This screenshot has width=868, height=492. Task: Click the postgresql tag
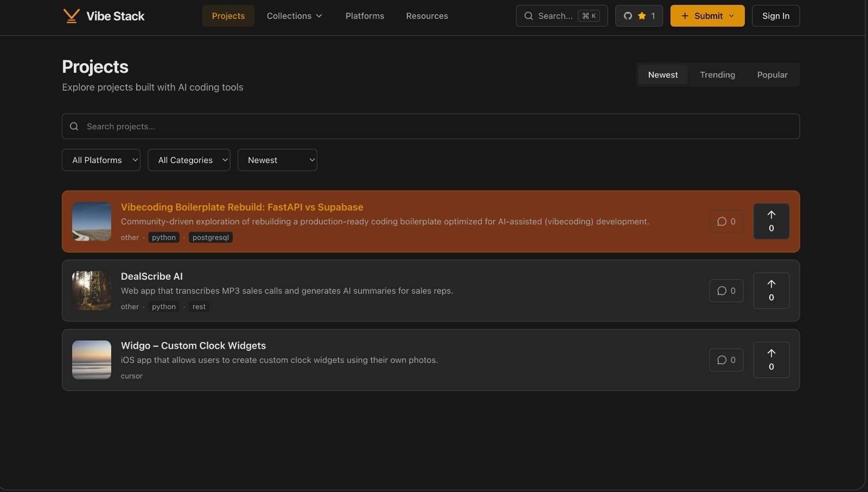(210, 237)
